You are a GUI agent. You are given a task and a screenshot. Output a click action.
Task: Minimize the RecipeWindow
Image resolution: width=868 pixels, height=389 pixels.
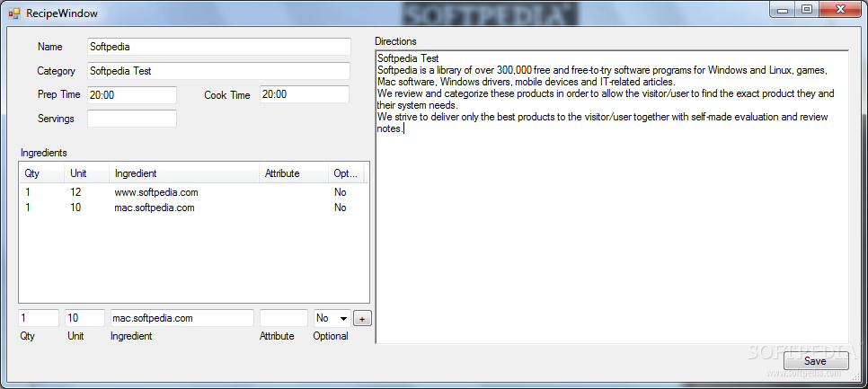[x=783, y=9]
